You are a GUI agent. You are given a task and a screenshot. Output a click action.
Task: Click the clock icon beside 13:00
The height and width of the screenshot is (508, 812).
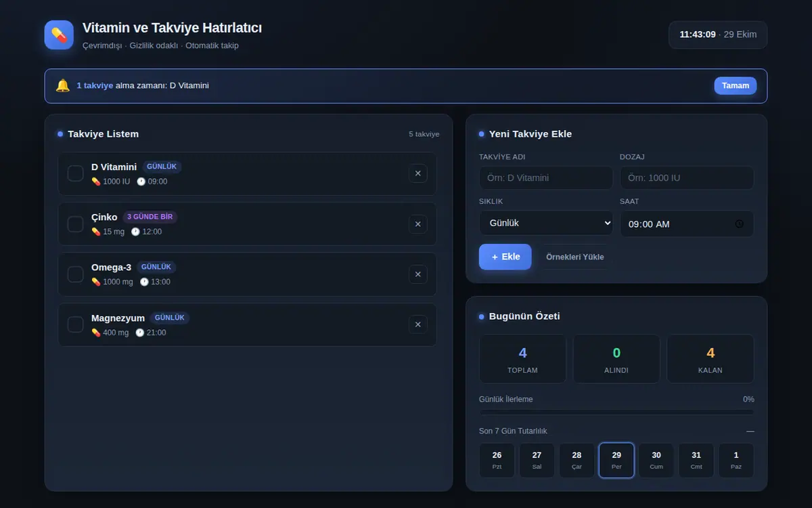point(144,282)
